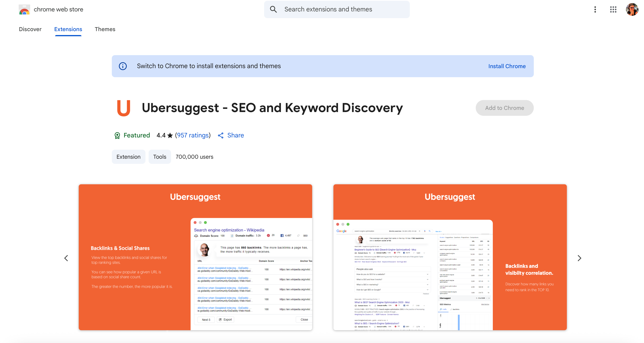Click the info icon in banner
The height and width of the screenshot is (343, 644).
click(x=123, y=66)
